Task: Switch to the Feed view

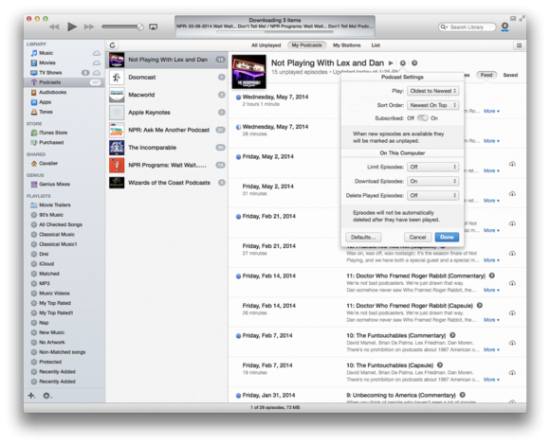Action: (x=486, y=75)
